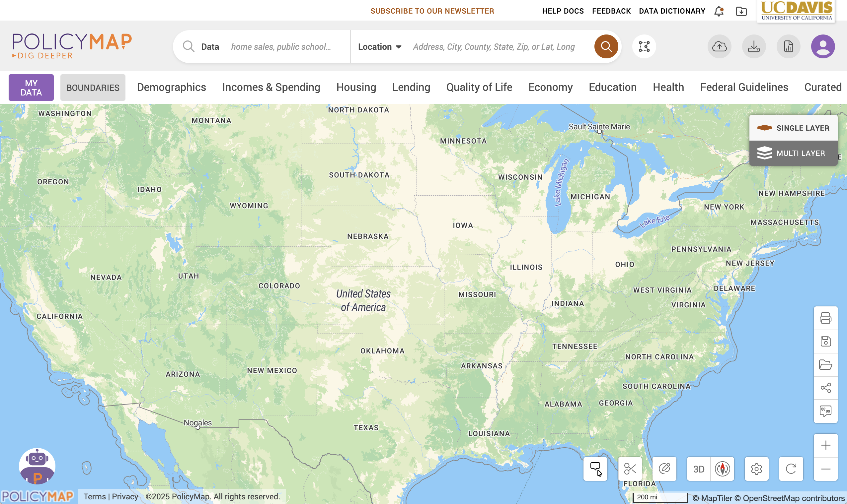The width and height of the screenshot is (847, 504).
Task: Switch to Single Layer mode
Action: coord(793,128)
